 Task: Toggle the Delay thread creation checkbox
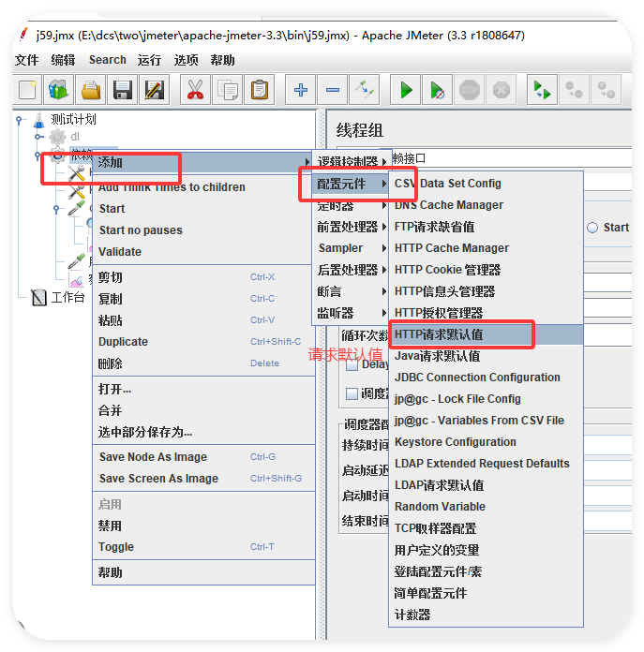coord(352,365)
